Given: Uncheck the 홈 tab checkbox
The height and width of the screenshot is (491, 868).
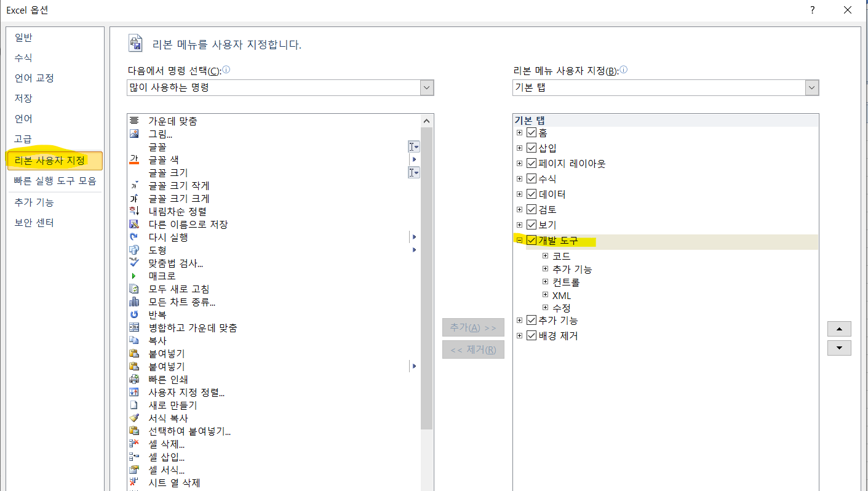Looking at the screenshot, I should (x=532, y=132).
